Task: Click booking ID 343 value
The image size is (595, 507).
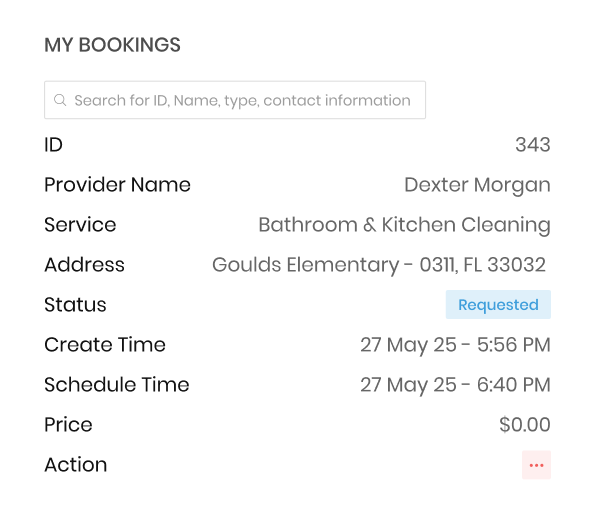Action: [x=533, y=145]
